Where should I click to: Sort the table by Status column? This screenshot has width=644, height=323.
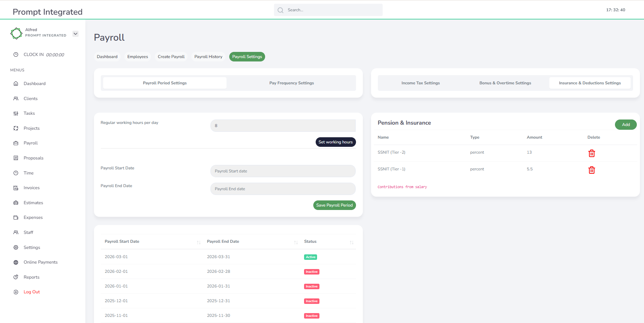(x=352, y=242)
